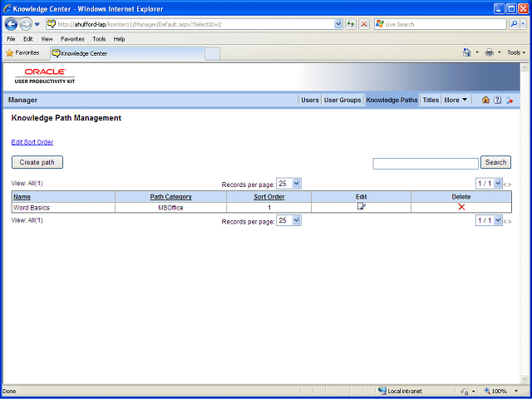The image size is (532, 399).
Task: Click the Internet Explorer title bar icon
Action: [x=7, y=8]
